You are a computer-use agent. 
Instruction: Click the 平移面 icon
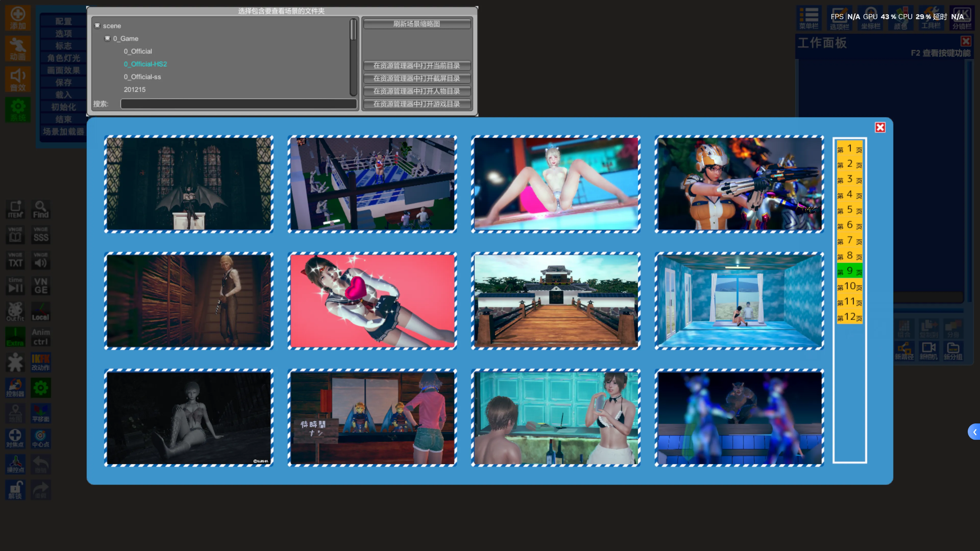point(41,413)
